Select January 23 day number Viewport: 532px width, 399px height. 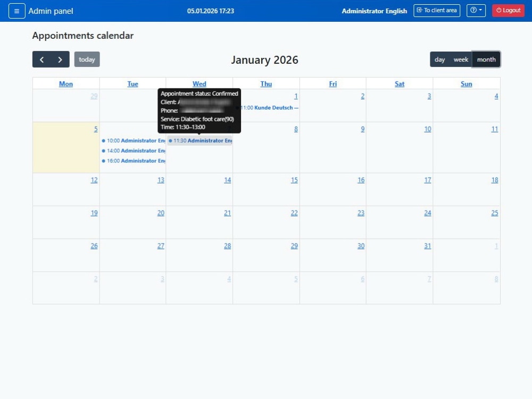click(361, 213)
